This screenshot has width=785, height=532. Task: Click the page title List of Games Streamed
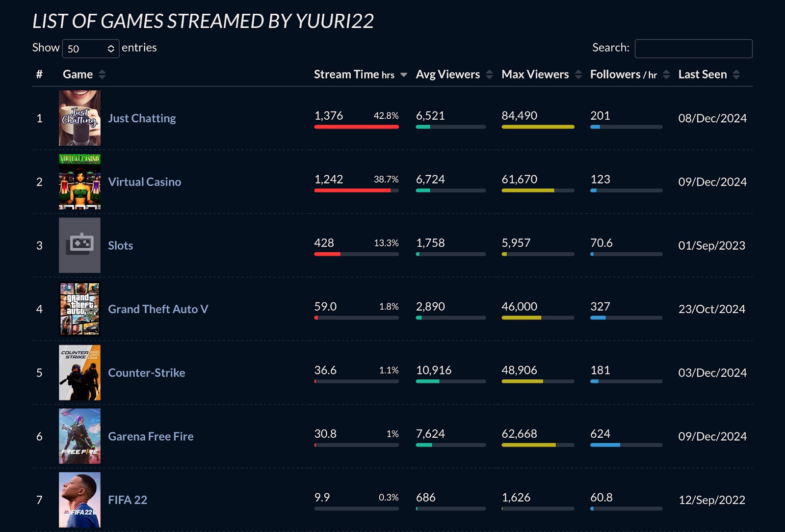pos(203,21)
